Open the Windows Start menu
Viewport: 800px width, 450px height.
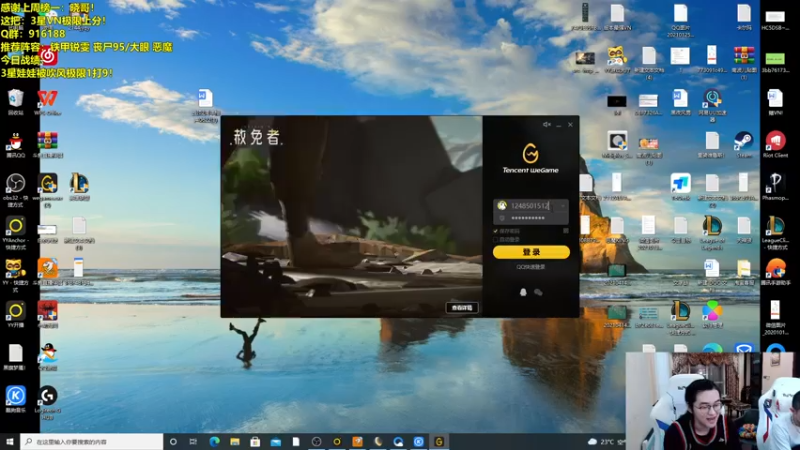pyautogui.click(x=10, y=441)
